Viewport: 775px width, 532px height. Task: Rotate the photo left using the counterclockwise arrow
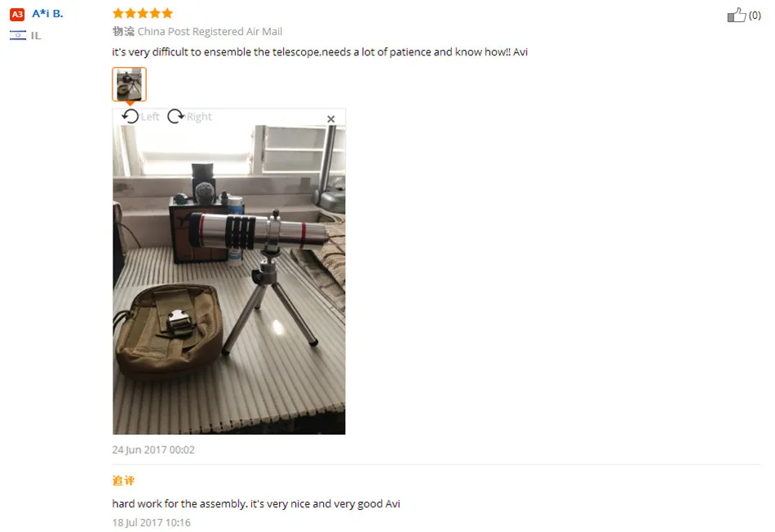[131, 116]
